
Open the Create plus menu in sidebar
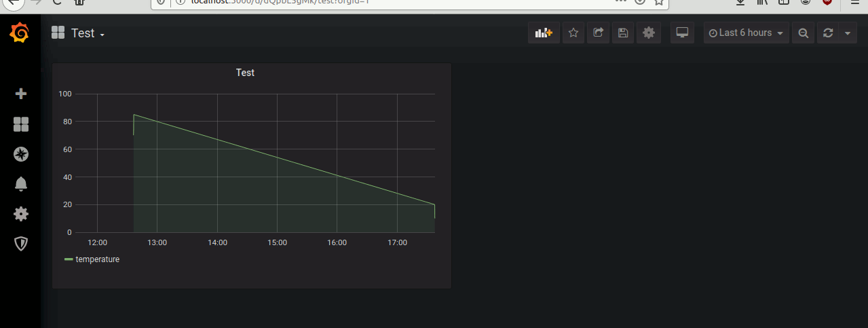point(21,94)
